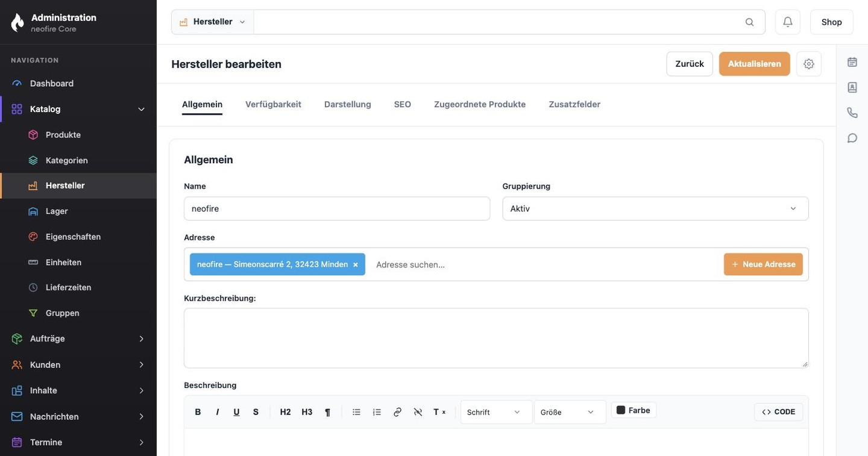Click the Zurück button
The image size is (868, 456).
[x=690, y=64]
